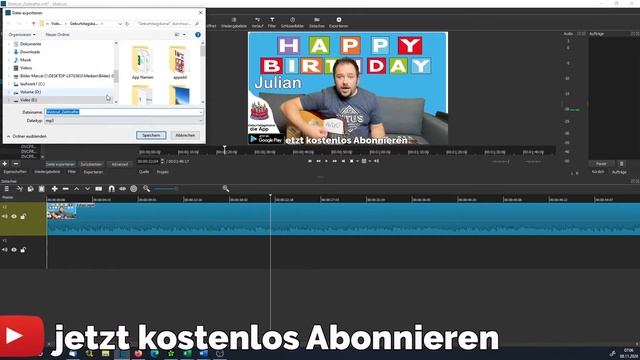Switch to the Quelle player tab
Image resolution: width=640 pixels, height=360 pixels.
[x=144, y=172]
